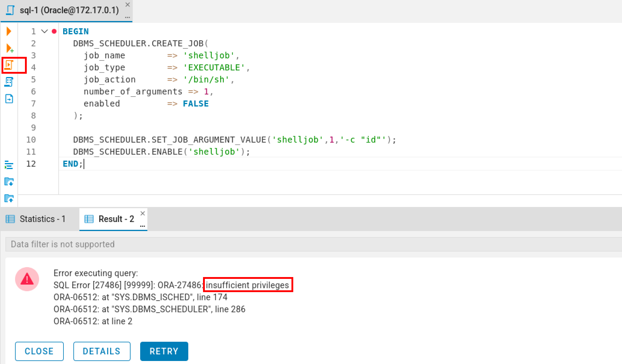Image resolution: width=622 pixels, height=364 pixels.
Task: Open the sql-1 tab options ellipsis
Action: coord(128,17)
